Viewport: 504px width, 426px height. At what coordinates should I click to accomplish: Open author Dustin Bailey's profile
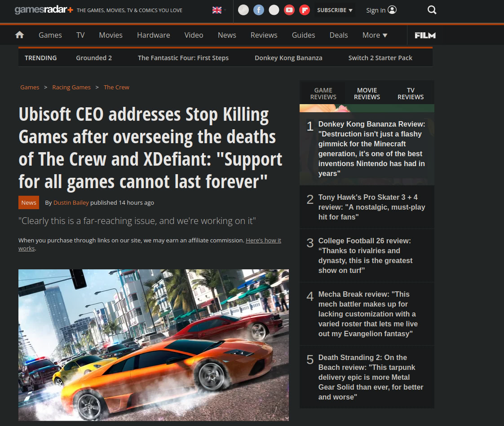point(71,202)
